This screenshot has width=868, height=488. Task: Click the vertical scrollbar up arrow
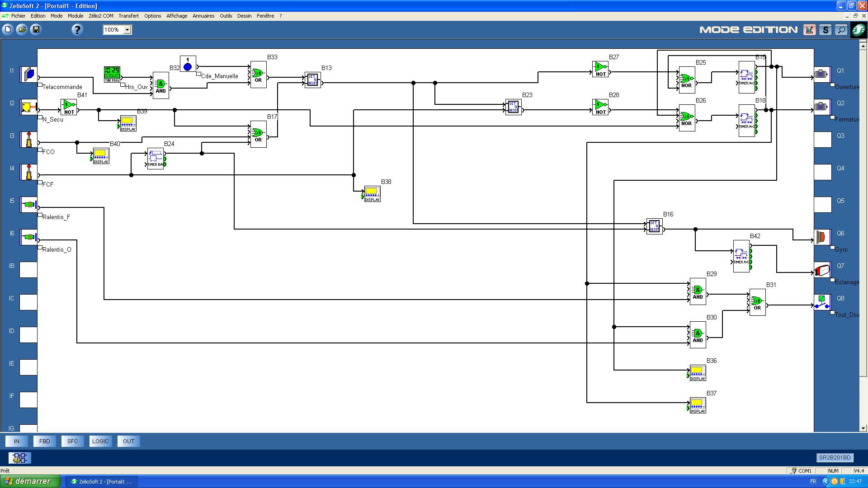(863, 46)
